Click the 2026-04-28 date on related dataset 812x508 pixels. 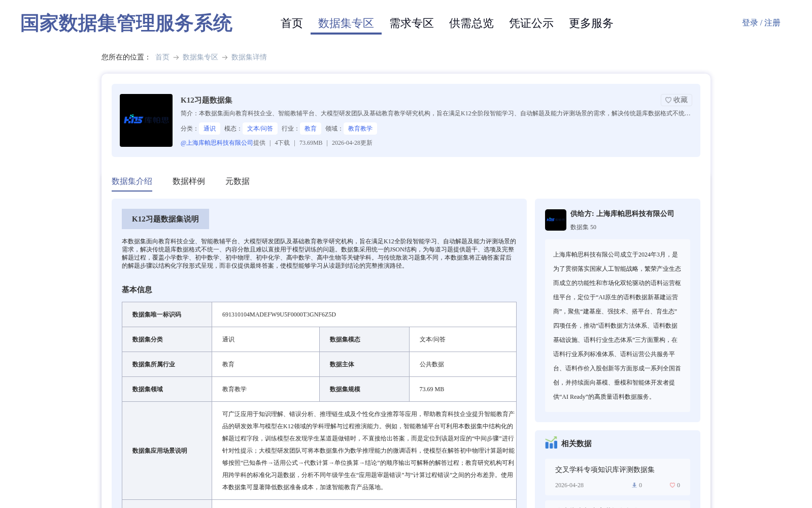[x=569, y=485]
